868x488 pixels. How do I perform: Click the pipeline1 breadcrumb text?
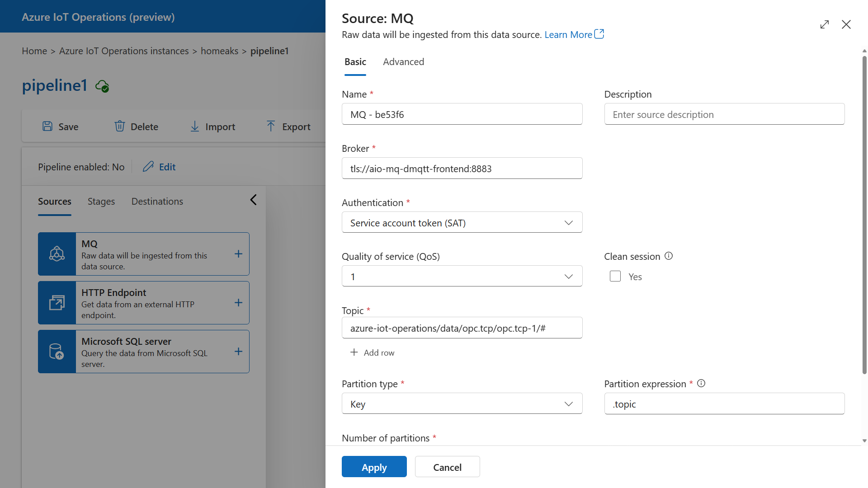[269, 51]
